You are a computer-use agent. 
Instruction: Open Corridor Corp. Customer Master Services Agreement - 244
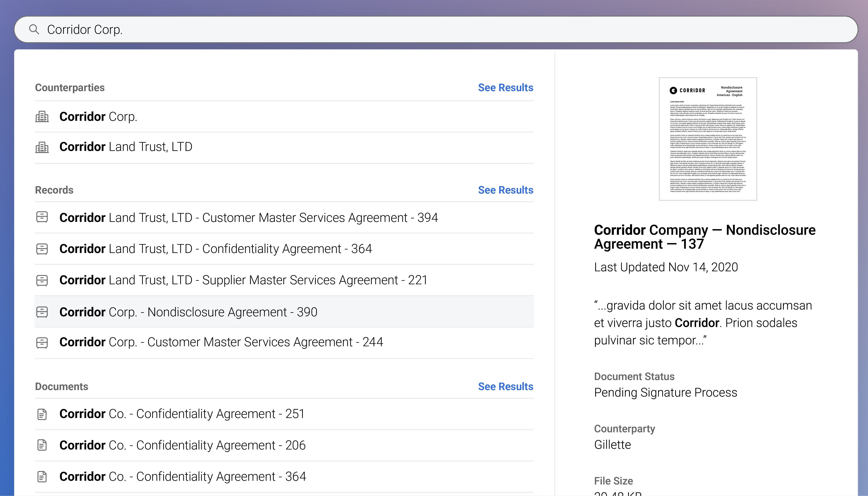[x=221, y=342]
